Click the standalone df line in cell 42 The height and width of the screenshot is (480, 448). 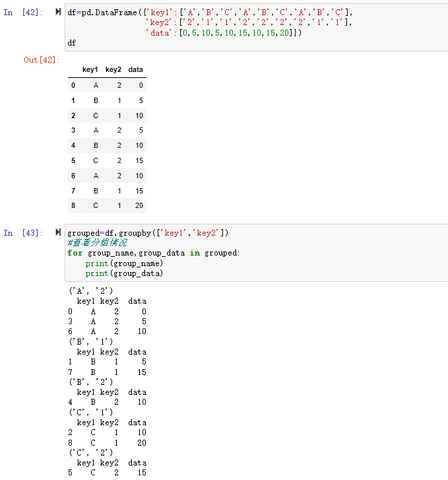pyautogui.click(x=72, y=43)
